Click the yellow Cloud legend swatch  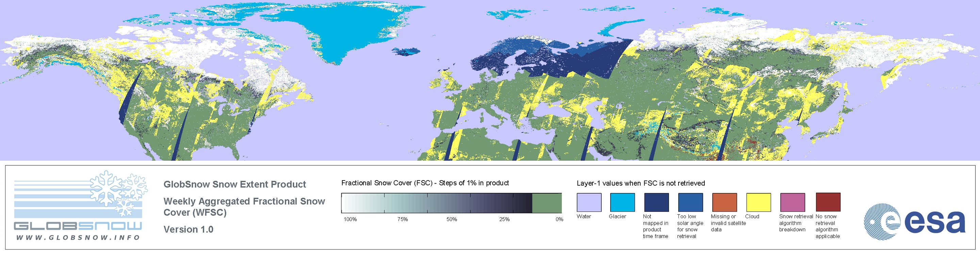[758, 202]
